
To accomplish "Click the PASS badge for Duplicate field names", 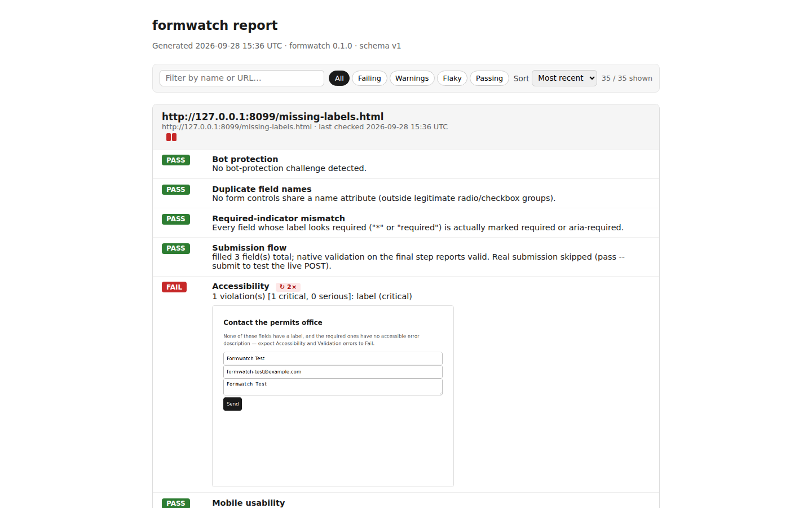I will pyautogui.click(x=176, y=190).
